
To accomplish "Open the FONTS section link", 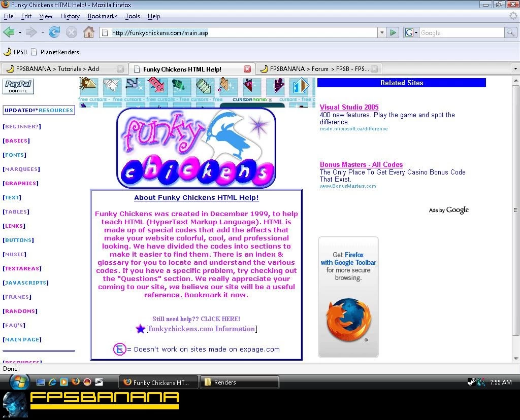I will click(x=15, y=155).
